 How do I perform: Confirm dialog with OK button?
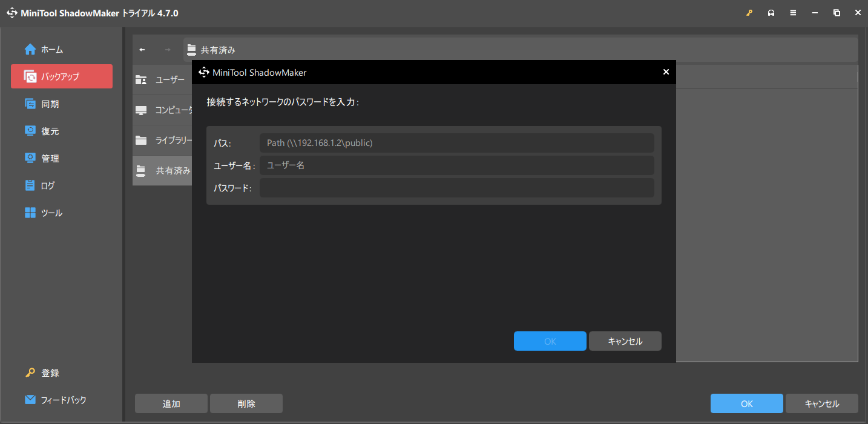[x=550, y=341]
